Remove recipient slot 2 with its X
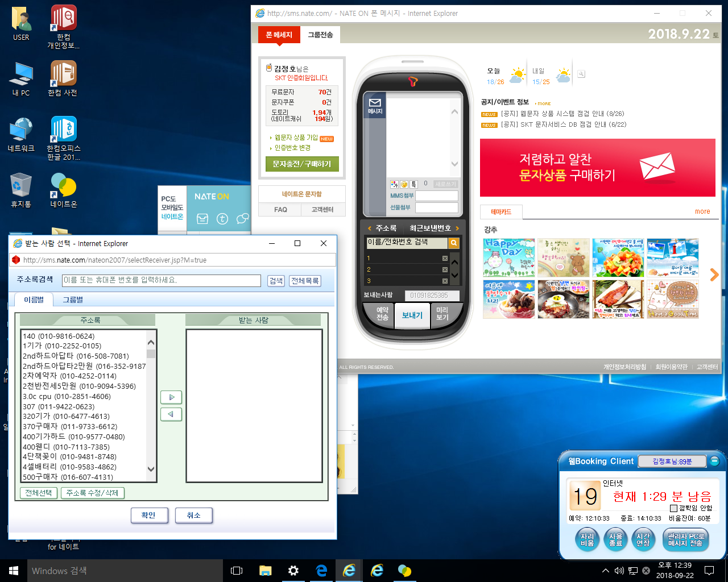Screen dimensions: 728x582 click(445, 270)
